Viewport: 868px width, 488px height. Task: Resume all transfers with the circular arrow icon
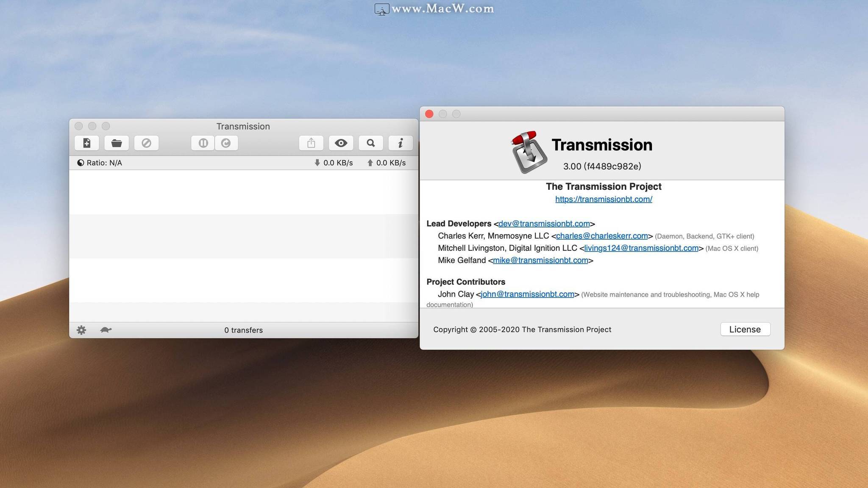click(226, 143)
